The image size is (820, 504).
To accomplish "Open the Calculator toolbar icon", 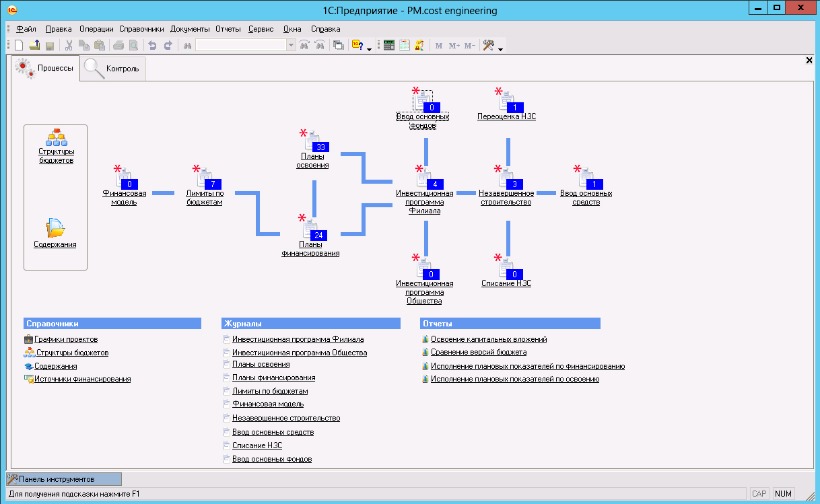I will coord(389,45).
